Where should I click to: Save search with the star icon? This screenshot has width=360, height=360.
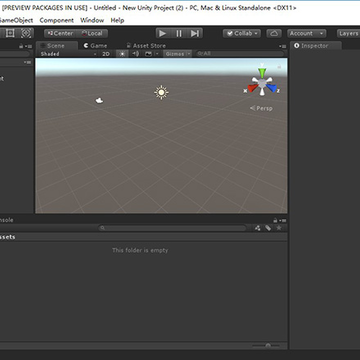pos(279,228)
